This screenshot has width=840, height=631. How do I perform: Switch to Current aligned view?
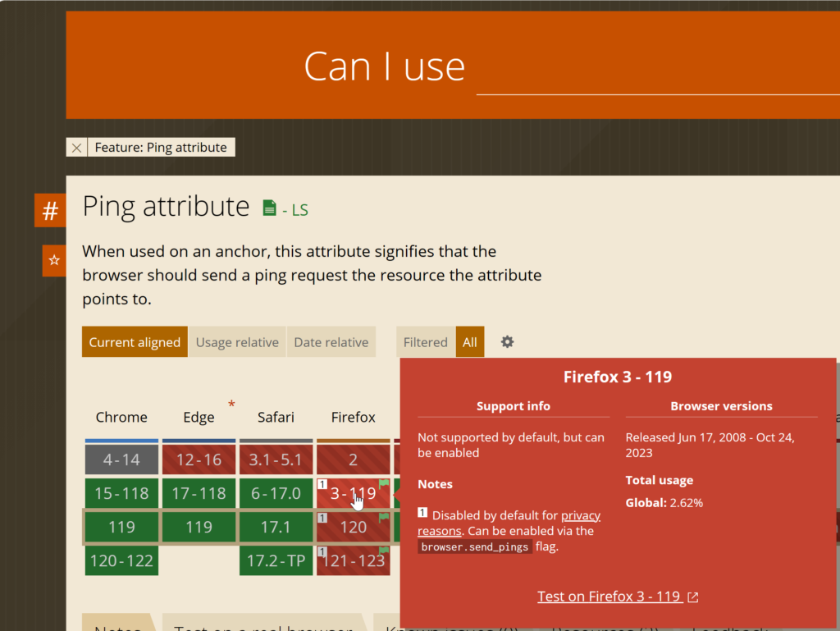(135, 342)
